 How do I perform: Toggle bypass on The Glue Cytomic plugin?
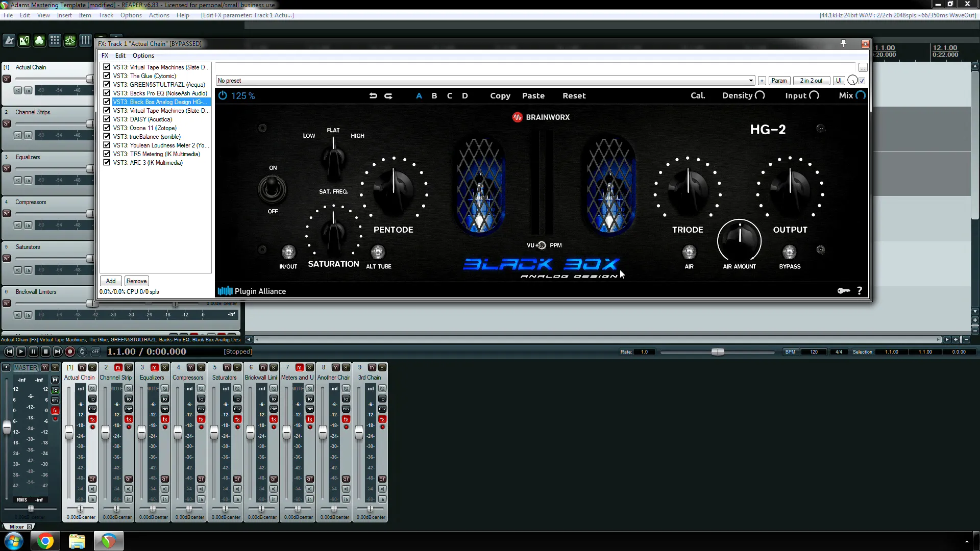(106, 76)
